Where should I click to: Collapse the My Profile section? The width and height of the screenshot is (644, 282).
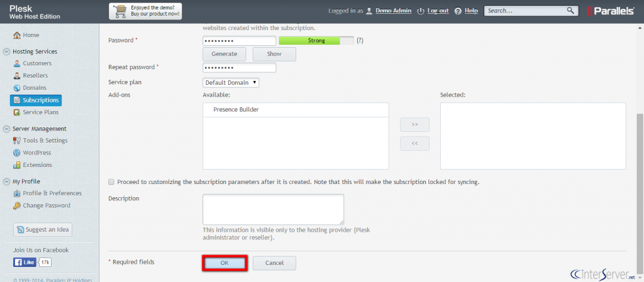coord(6,182)
